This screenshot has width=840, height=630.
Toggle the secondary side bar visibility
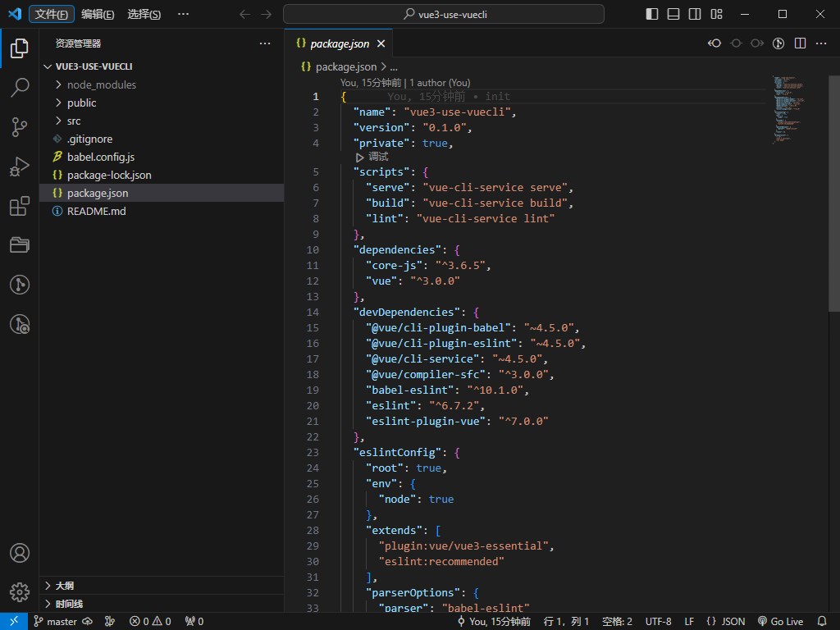pyautogui.click(x=695, y=14)
